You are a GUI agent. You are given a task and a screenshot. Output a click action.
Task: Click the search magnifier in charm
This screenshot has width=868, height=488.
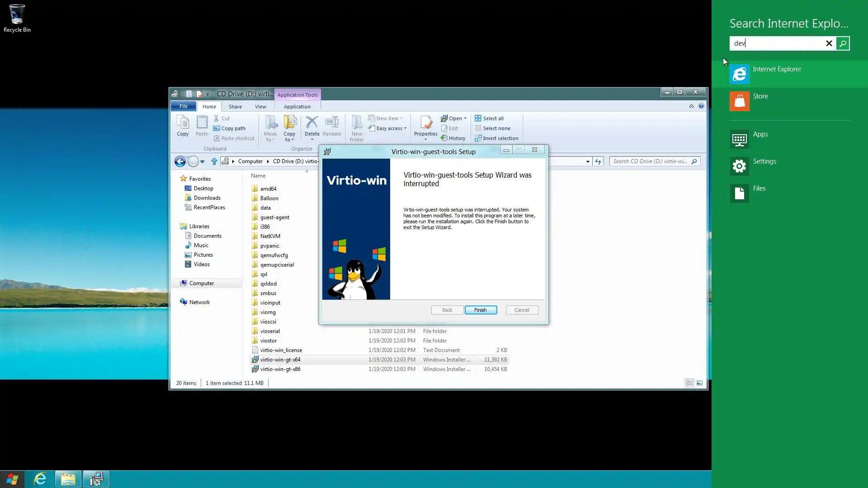pos(843,43)
